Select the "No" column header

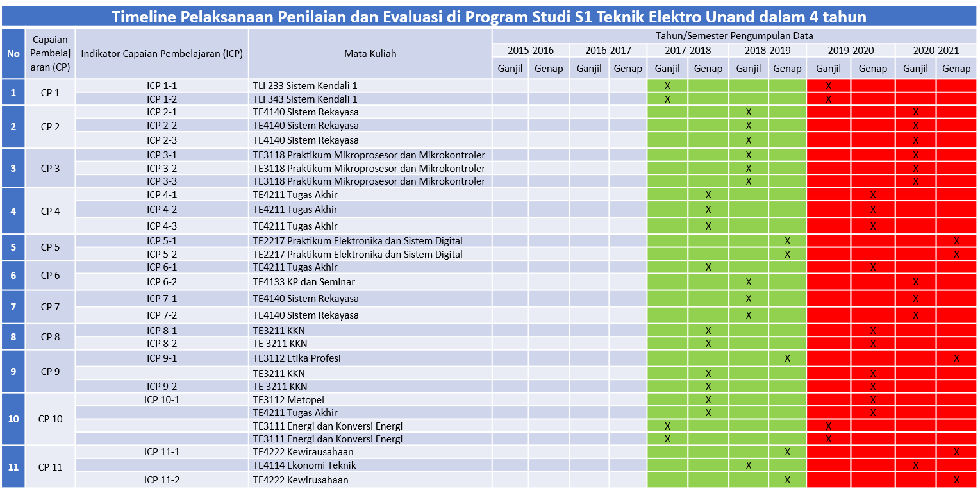pyautogui.click(x=13, y=54)
